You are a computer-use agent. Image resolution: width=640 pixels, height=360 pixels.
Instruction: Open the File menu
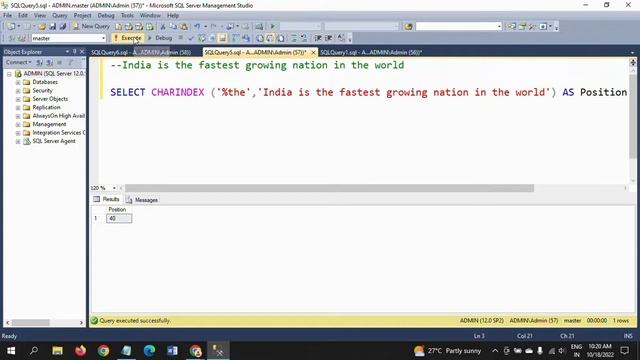(x=7, y=16)
